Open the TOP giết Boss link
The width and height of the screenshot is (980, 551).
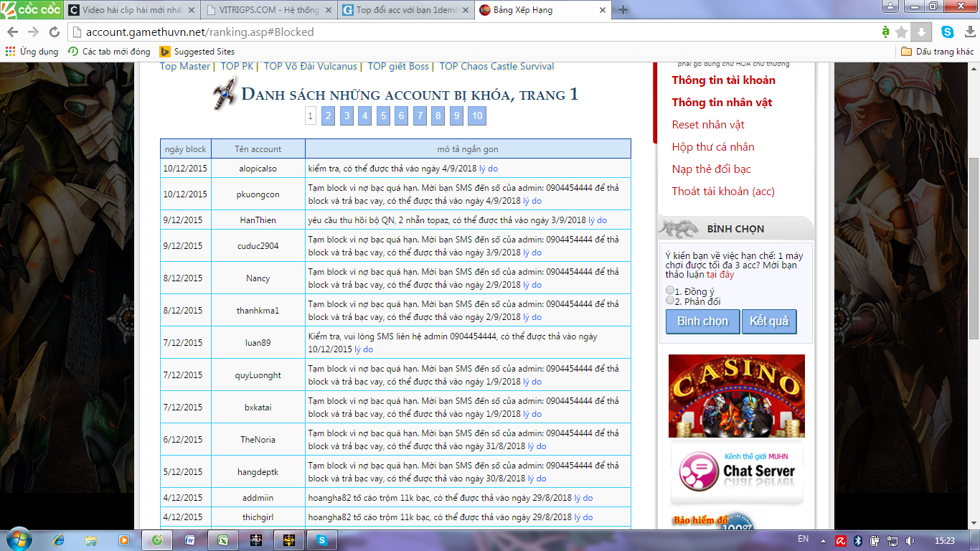pyautogui.click(x=398, y=66)
